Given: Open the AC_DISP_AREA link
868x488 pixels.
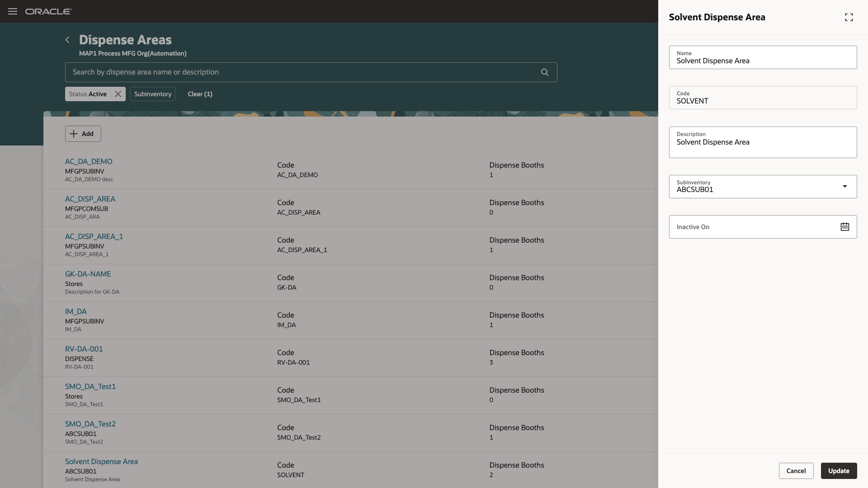Looking at the screenshot, I should click(x=90, y=199).
